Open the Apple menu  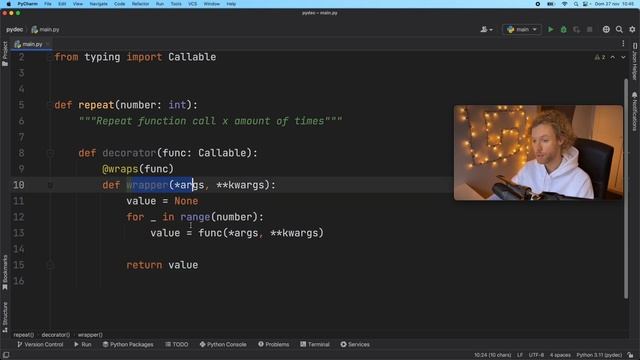[x=9, y=4]
